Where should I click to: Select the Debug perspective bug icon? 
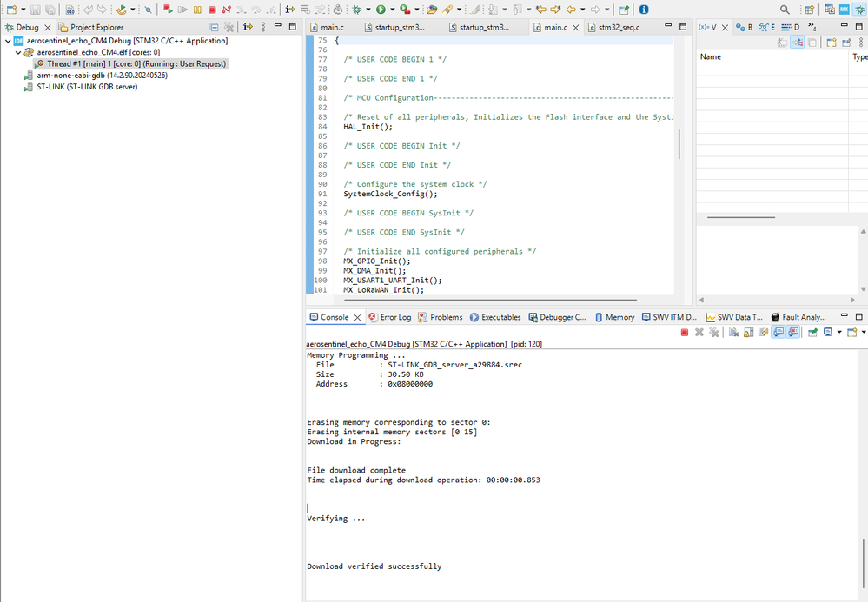point(858,10)
